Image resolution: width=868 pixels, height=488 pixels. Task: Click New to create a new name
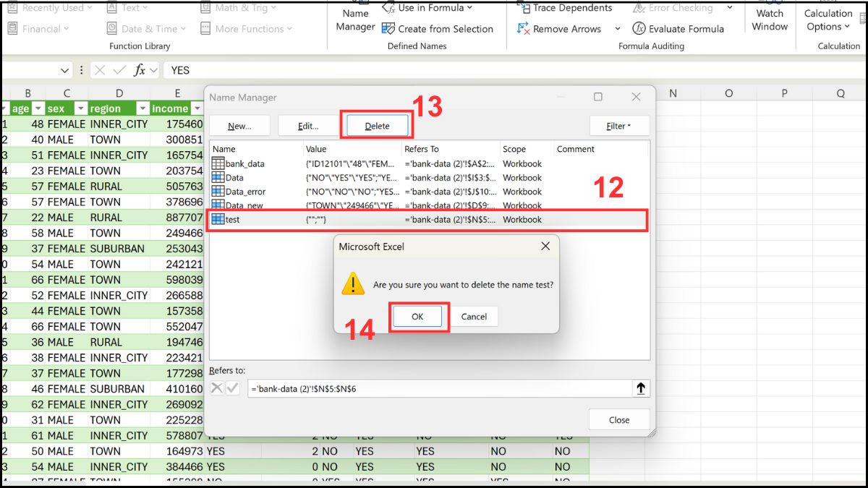[239, 125]
